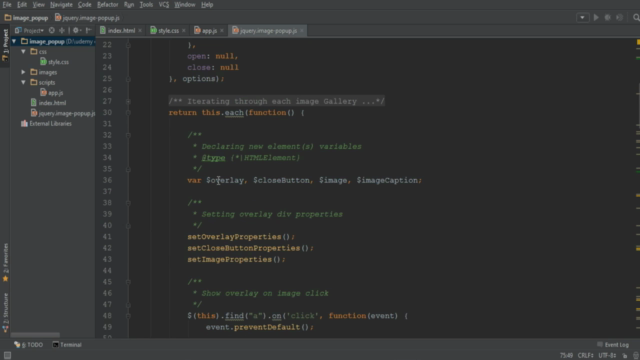Screen dimensions: 640x360
Task: Change the UTF-8 file encoding
Action: click(x=607, y=356)
